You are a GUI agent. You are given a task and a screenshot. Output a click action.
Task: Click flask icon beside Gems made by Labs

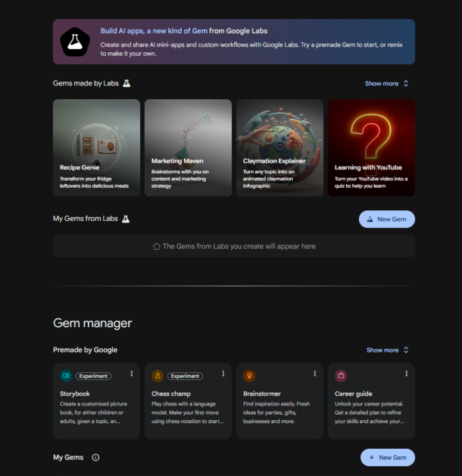(126, 84)
